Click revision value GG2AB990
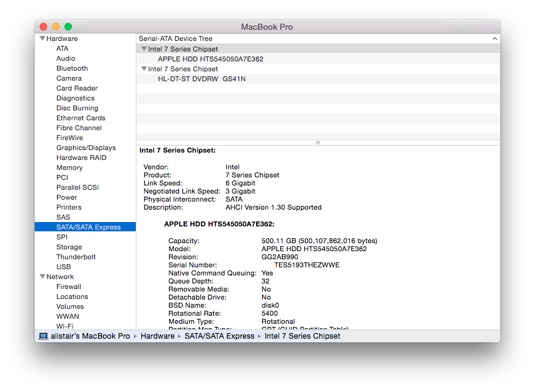 [x=280, y=257]
